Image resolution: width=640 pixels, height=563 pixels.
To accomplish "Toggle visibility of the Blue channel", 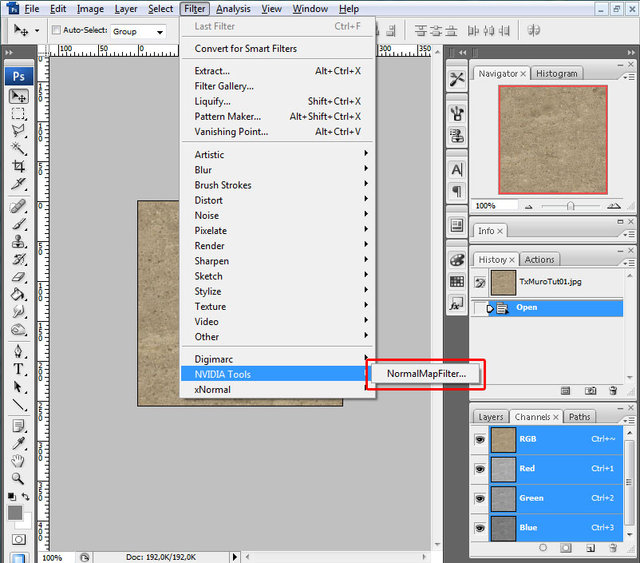I will pos(479,527).
